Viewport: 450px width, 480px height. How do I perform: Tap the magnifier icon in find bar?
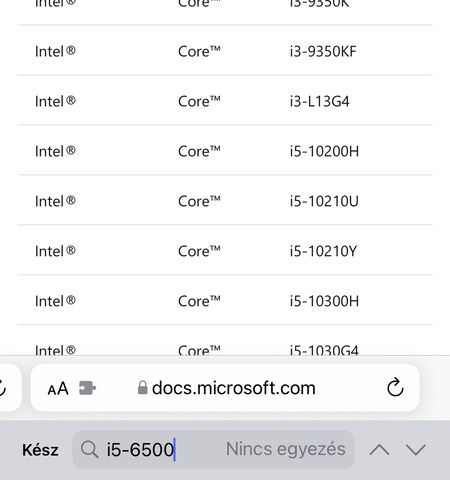(89, 449)
